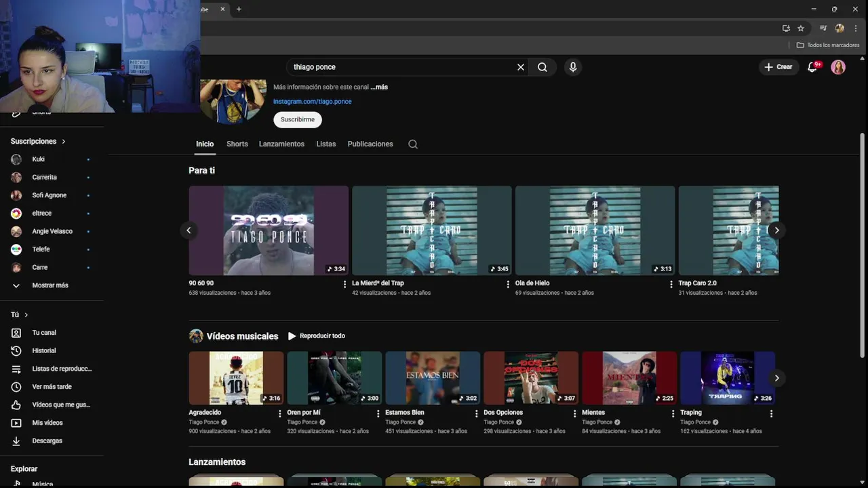Open options menu for Mientes video
Viewport: 868px width, 488px height.
pyautogui.click(x=673, y=413)
